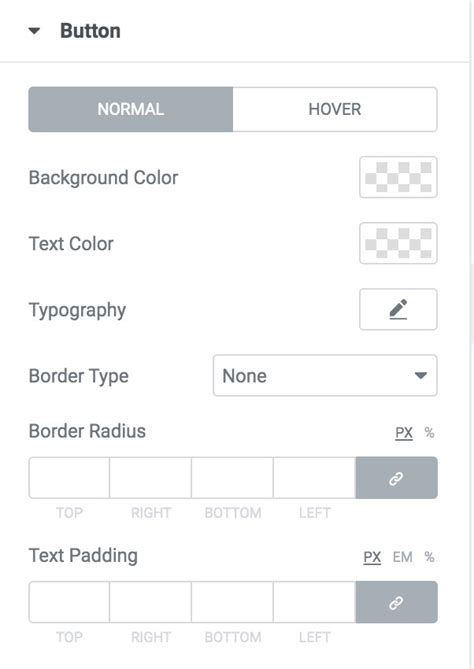Toggle Text Padding linked values icon
Image resolution: width=474 pixels, height=669 pixels.
click(x=396, y=602)
